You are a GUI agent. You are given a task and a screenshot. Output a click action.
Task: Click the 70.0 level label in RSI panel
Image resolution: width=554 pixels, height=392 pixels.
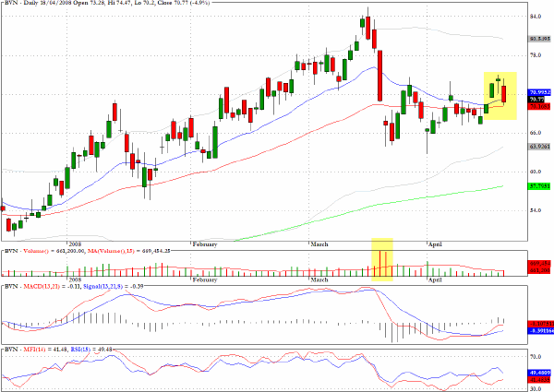pos(536,357)
